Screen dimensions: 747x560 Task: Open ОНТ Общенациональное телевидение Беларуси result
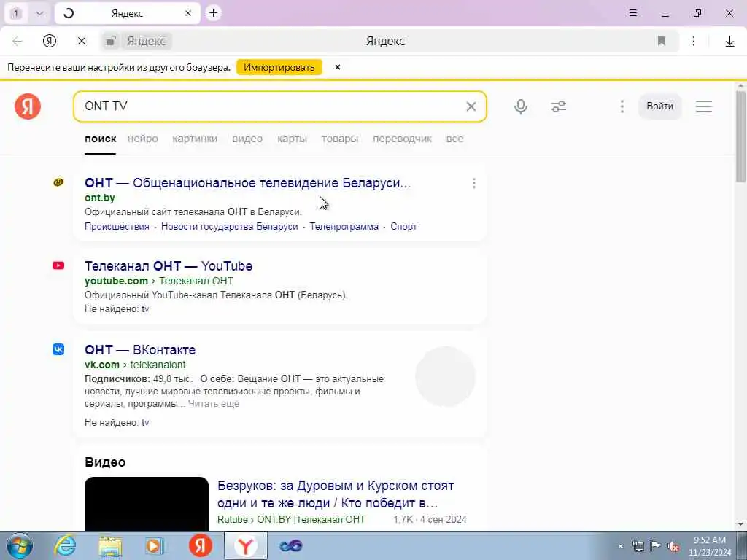point(247,183)
